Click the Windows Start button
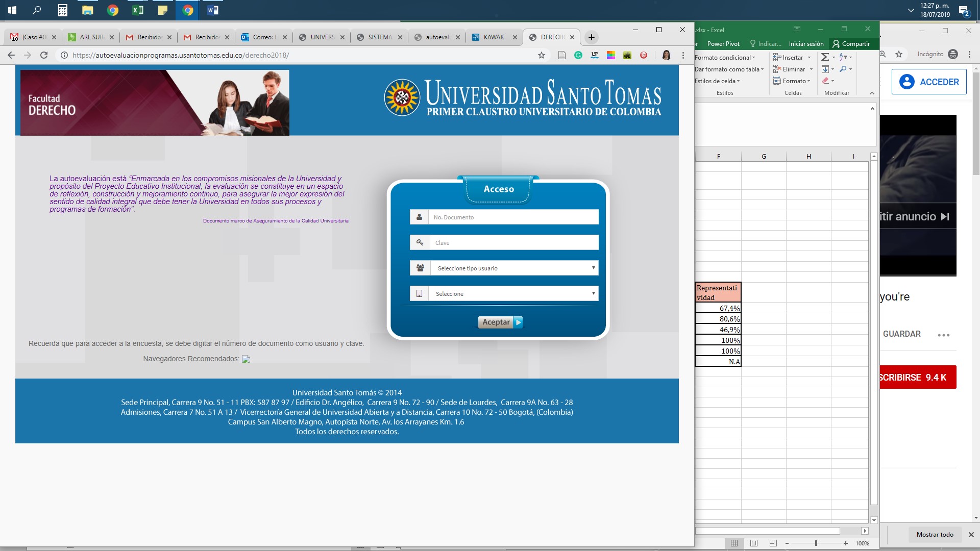The height and width of the screenshot is (551, 980). pyautogui.click(x=12, y=10)
